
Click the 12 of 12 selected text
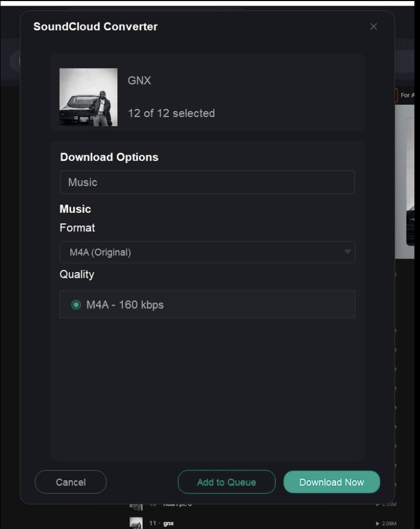click(171, 113)
